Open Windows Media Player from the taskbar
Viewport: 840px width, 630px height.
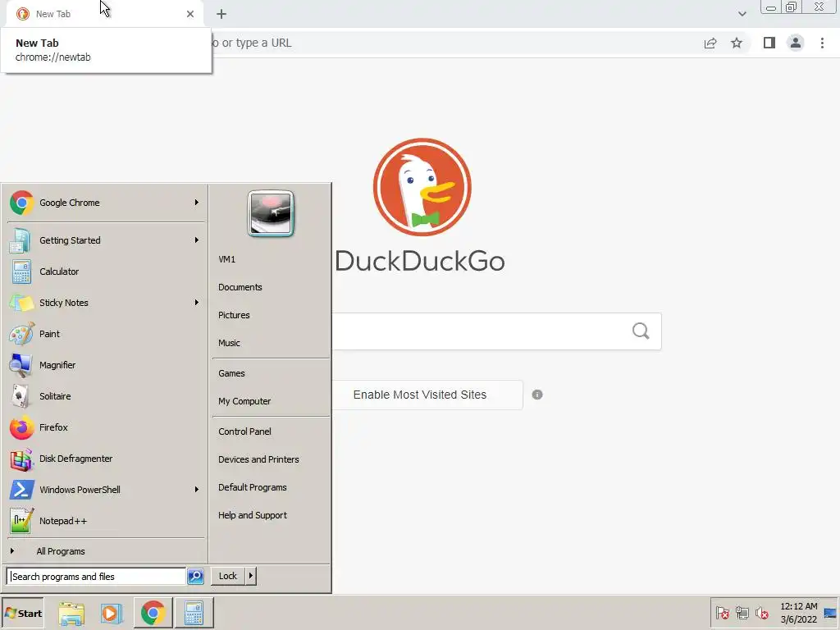tap(112, 613)
